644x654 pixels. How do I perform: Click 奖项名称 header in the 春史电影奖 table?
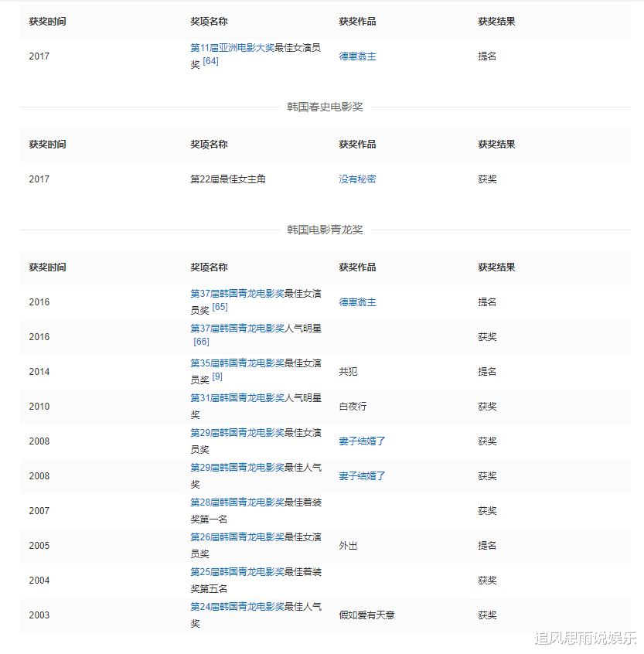[209, 145]
